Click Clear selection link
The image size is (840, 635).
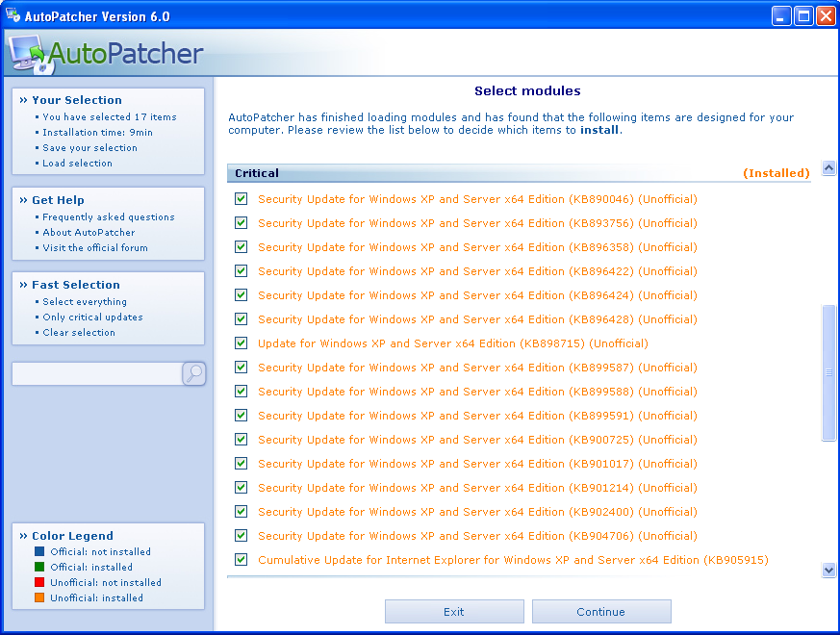(79, 332)
